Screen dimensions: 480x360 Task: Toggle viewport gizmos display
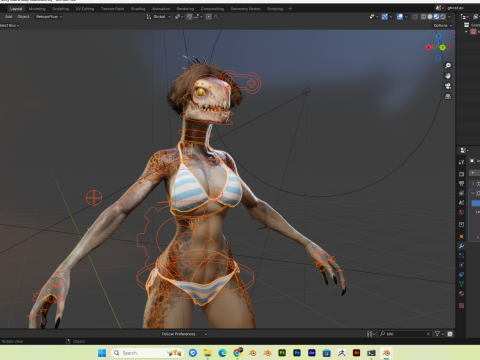385,17
